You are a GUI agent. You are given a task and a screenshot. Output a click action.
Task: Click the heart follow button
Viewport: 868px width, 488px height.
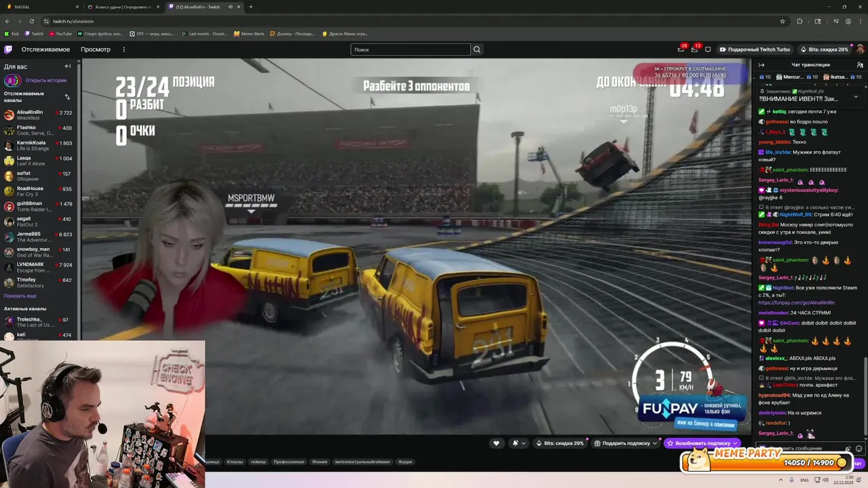coord(496,443)
